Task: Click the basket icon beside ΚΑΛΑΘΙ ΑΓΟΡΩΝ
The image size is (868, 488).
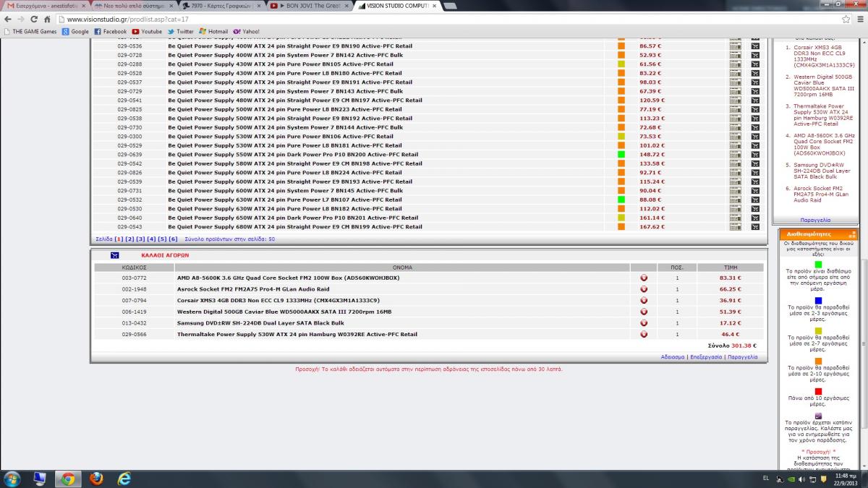Action: coord(114,255)
